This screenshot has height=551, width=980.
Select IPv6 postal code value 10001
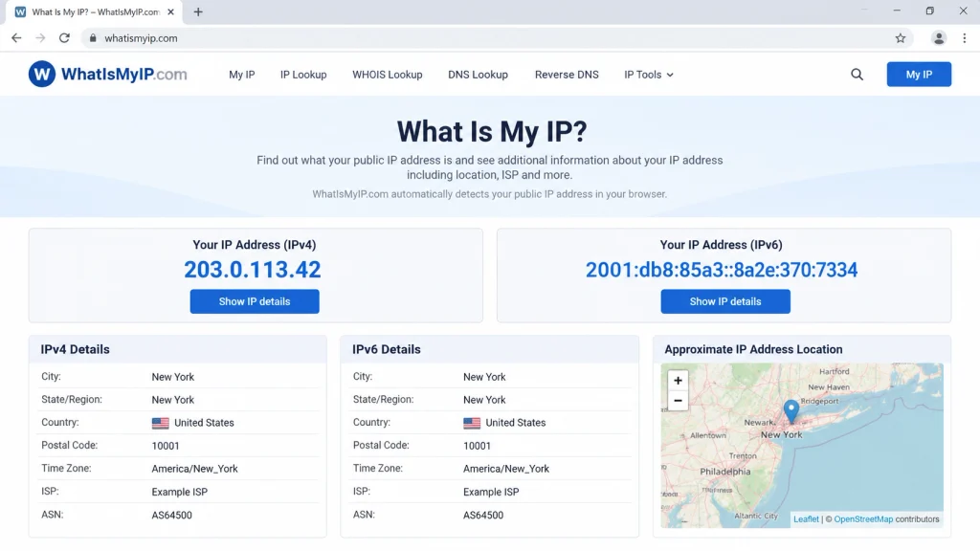[x=477, y=446]
